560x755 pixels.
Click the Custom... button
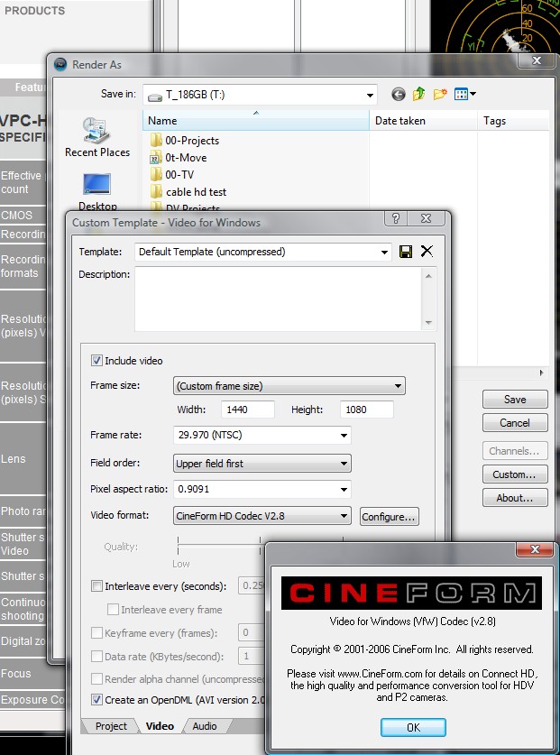tap(515, 474)
